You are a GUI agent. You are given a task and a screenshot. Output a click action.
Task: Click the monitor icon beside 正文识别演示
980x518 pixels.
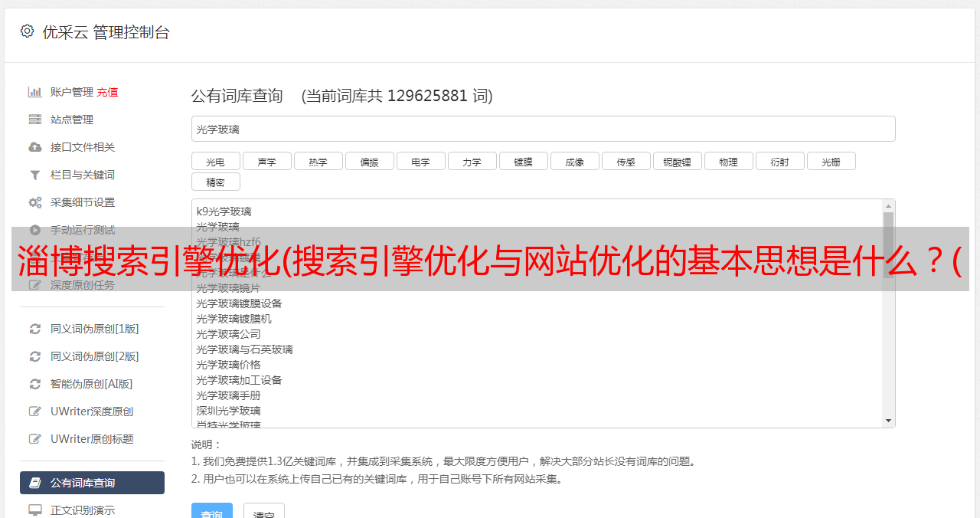pyautogui.click(x=35, y=510)
